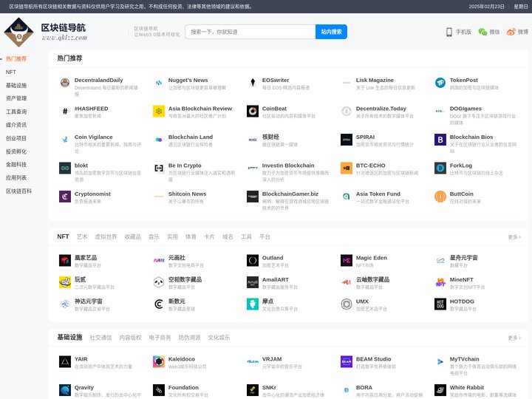
Task: Click the search input field
Action: click(250, 32)
